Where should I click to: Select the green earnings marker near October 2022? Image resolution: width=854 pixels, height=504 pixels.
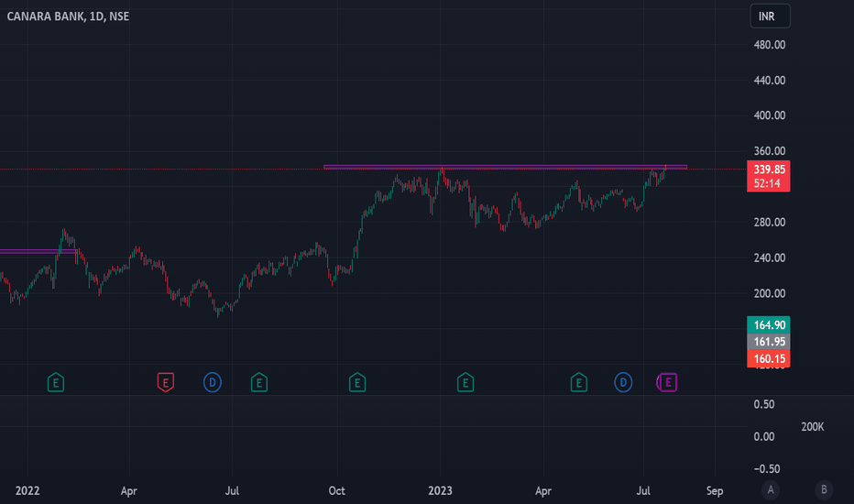click(357, 382)
